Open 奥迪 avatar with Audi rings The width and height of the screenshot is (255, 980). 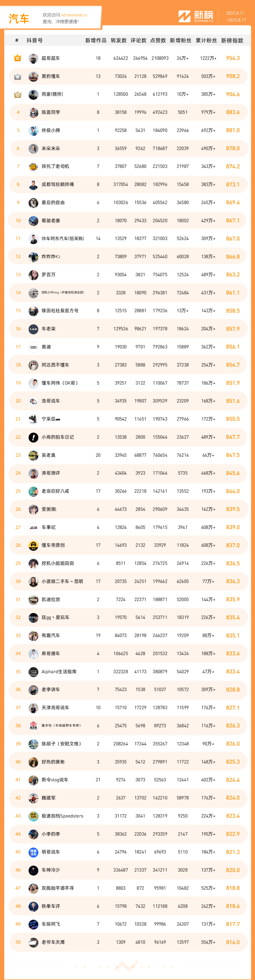click(x=33, y=347)
